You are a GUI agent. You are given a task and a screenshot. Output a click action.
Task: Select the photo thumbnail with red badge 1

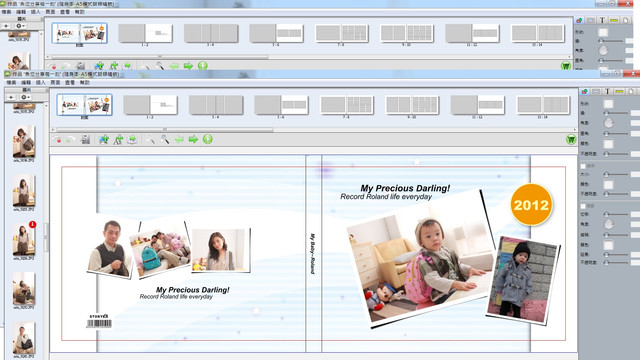pos(24,239)
